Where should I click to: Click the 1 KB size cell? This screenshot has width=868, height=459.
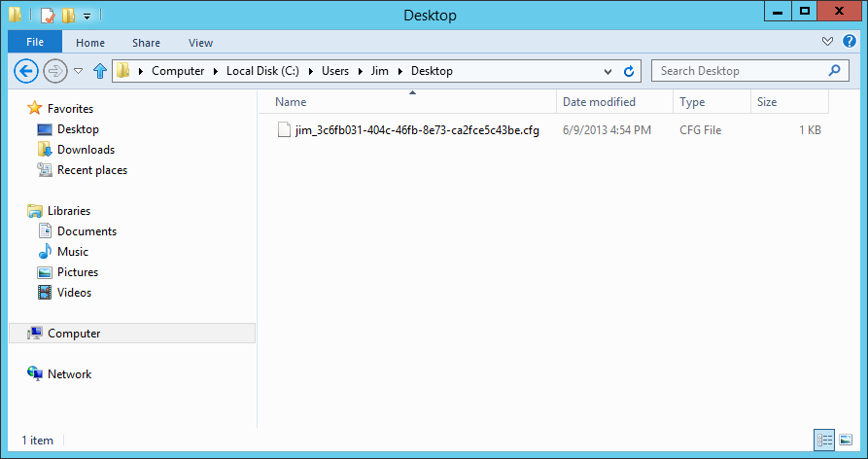[x=810, y=130]
